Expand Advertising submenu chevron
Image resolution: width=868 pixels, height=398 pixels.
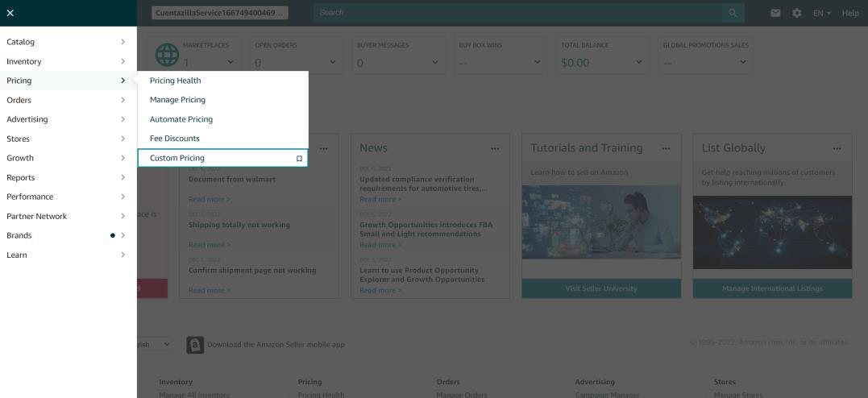point(123,119)
